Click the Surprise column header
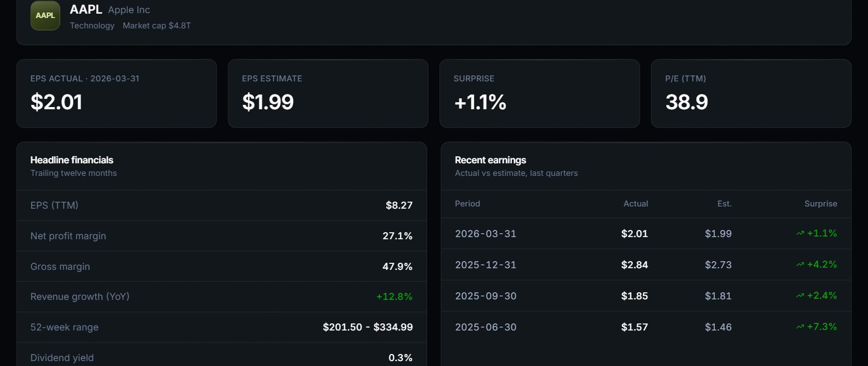Viewport: 868px width, 366px height. (x=820, y=204)
